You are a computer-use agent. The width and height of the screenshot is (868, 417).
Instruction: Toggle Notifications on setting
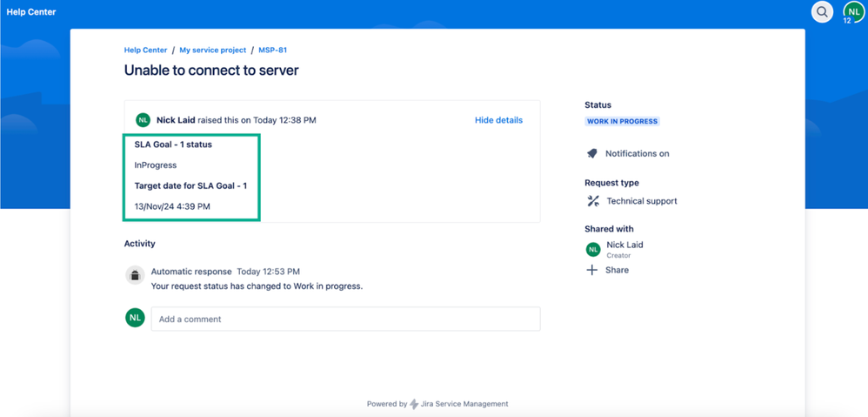[638, 154]
